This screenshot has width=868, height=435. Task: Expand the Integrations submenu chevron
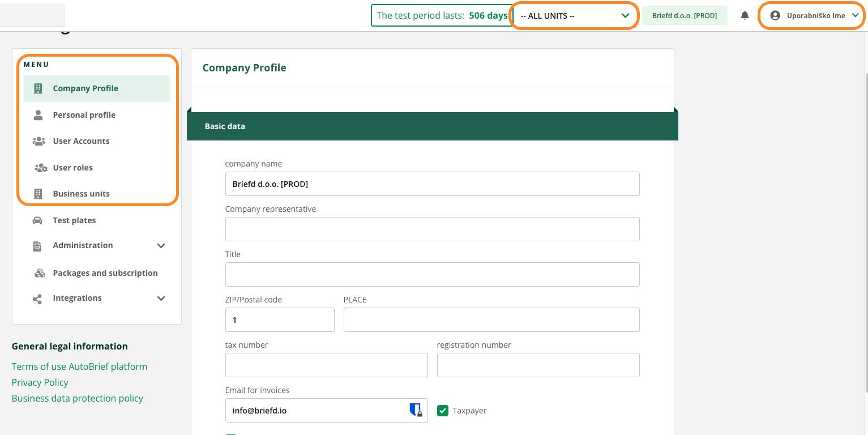tap(161, 298)
